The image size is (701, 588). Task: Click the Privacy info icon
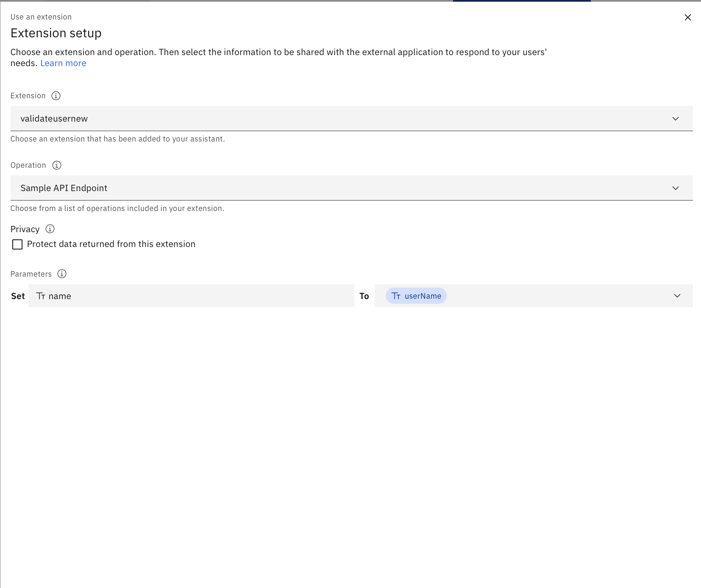[50, 229]
